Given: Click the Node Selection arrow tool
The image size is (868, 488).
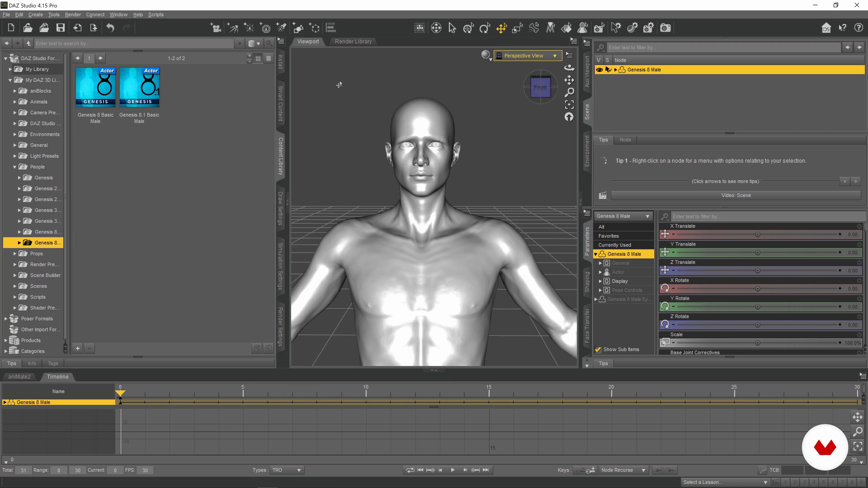Looking at the screenshot, I should pyautogui.click(x=452, y=28).
